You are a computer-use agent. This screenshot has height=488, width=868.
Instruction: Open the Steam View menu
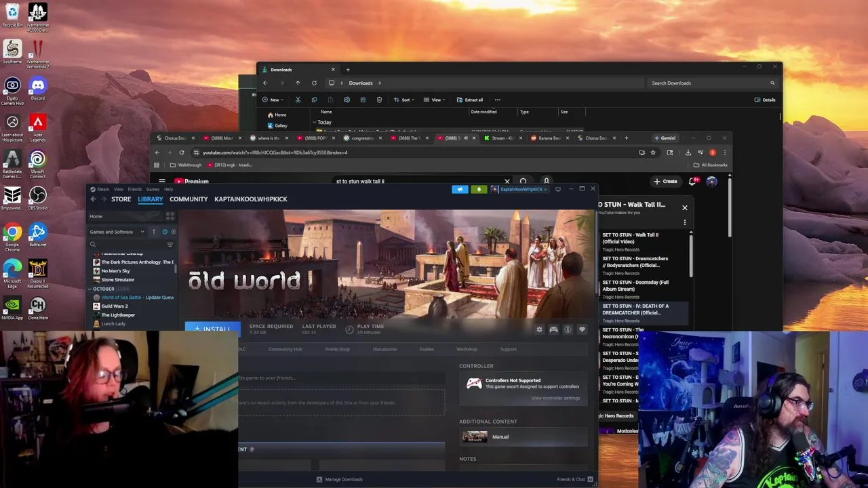(119, 189)
